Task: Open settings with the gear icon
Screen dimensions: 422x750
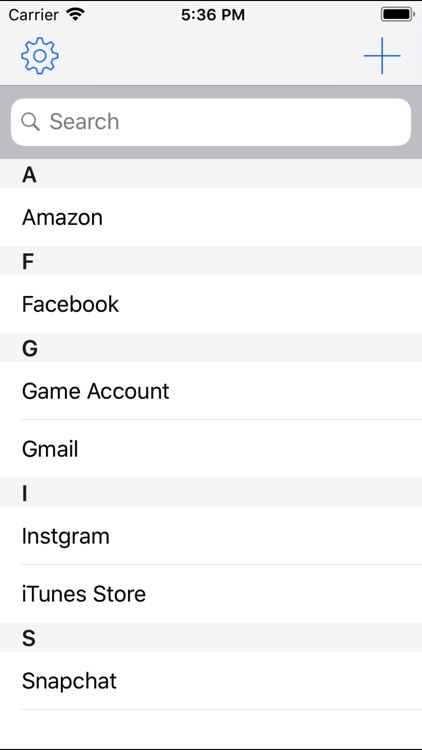Action: point(40,56)
